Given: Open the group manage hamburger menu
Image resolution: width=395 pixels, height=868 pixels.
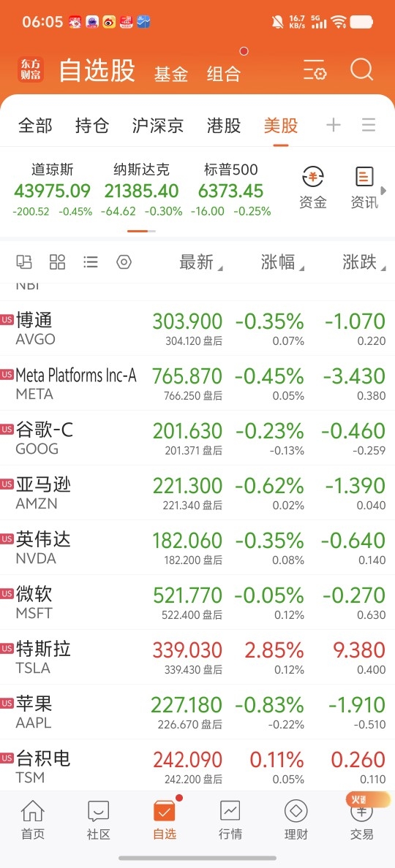Looking at the screenshot, I should (x=369, y=125).
